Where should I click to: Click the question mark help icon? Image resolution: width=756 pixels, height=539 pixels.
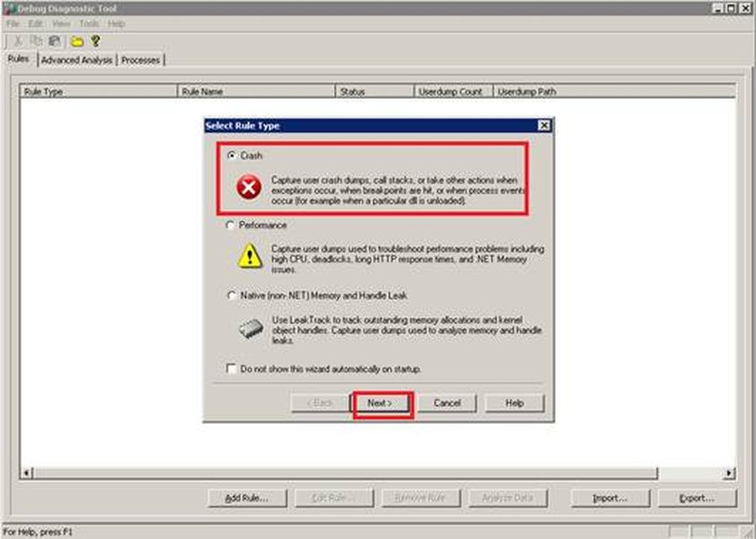tap(95, 41)
